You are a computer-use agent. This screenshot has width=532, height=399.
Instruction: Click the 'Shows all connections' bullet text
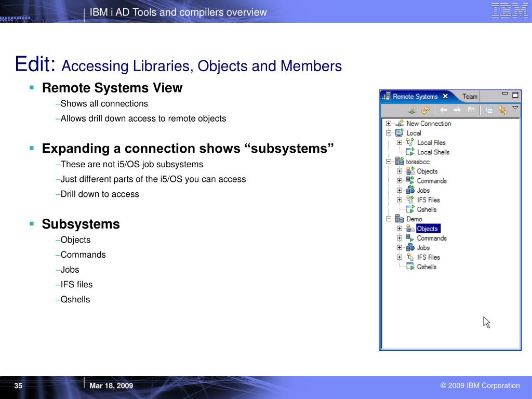[104, 103]
